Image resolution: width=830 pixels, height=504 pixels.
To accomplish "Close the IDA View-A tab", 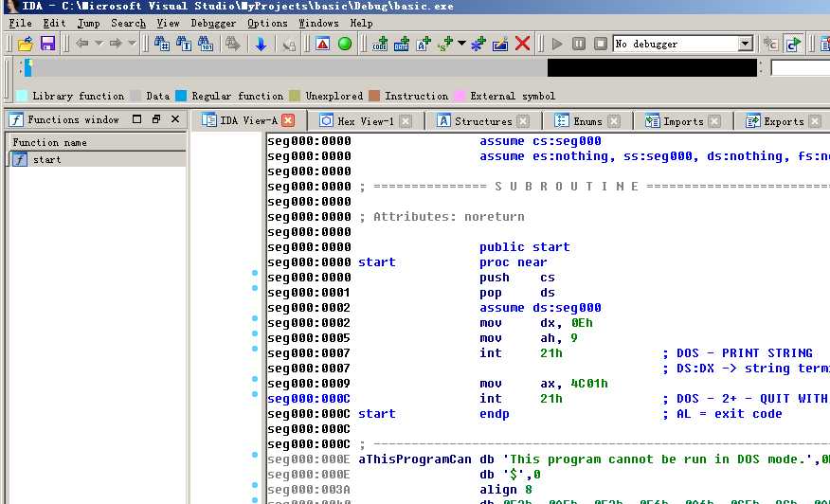I will coord(288,120).
